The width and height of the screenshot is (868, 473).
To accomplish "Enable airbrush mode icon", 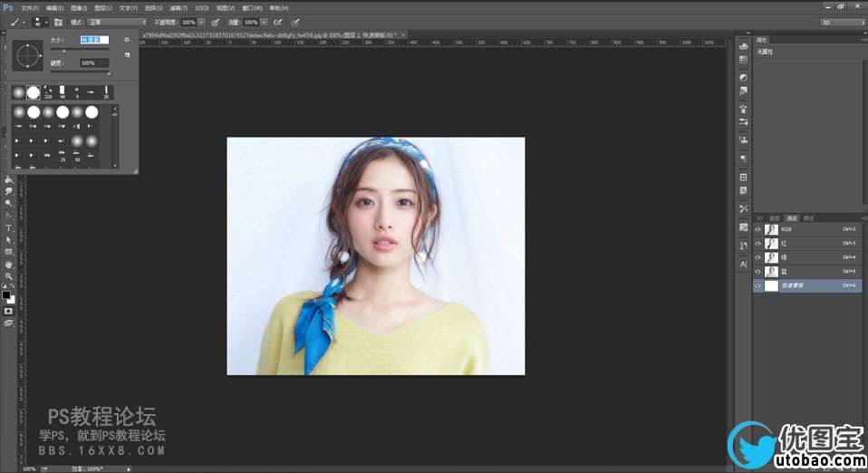I will pyautogui.click(x=278, y=22).
